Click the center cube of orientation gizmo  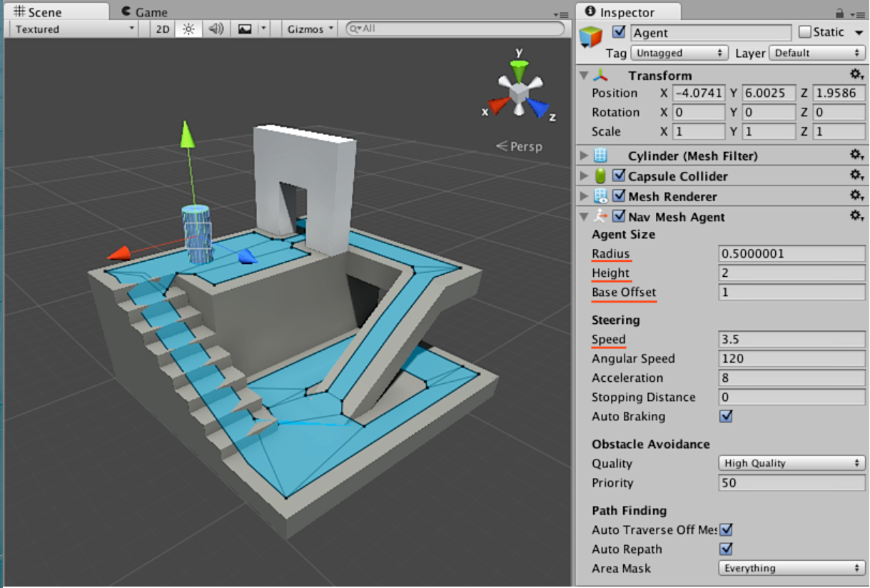pyautogui.click(x=520, y=93)
